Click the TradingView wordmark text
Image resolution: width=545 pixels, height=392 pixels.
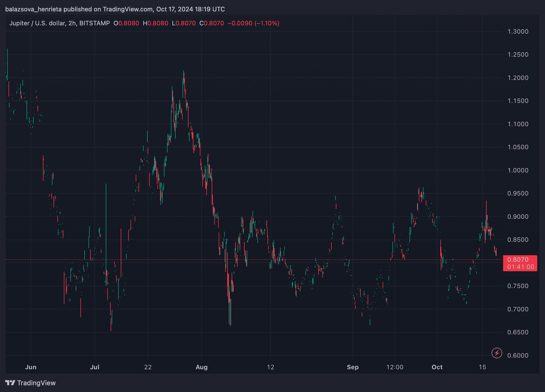pyautogui.click(x=36, y=383)
